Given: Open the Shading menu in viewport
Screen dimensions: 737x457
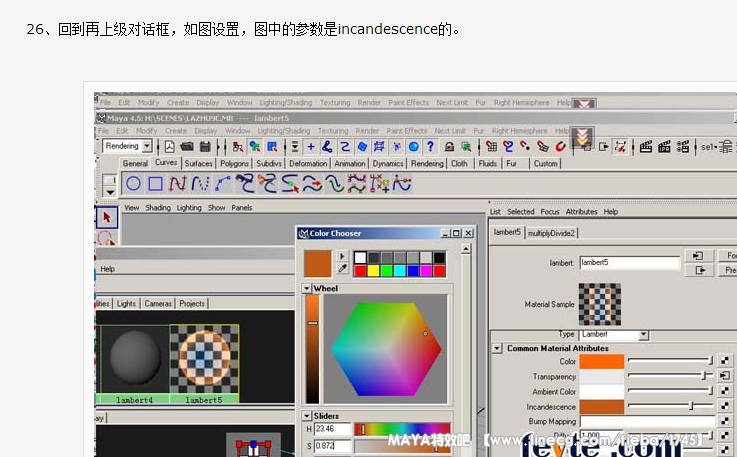Looking at the screenshot, I should [x=158, y=208].
